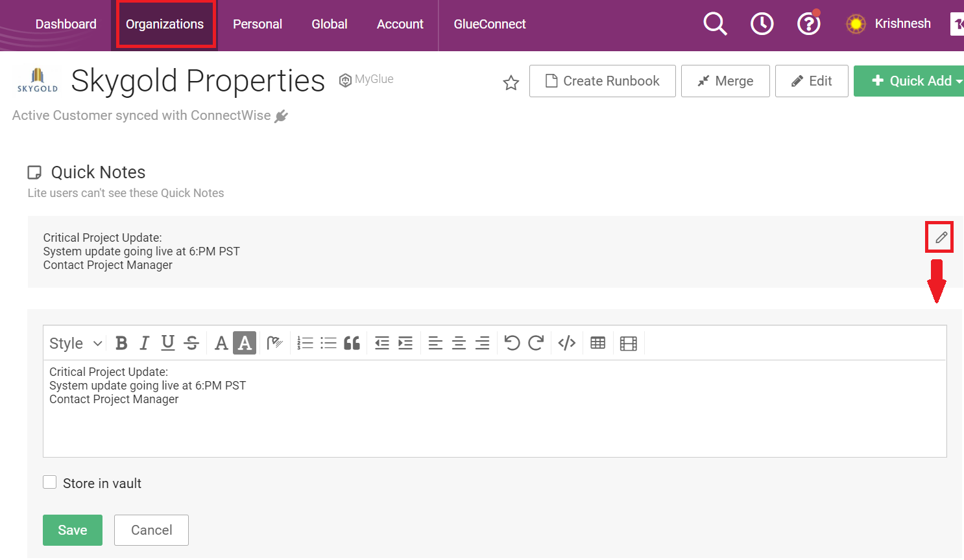
Task: Click the Skygold Properties title
Action: (x=198, y=81)
